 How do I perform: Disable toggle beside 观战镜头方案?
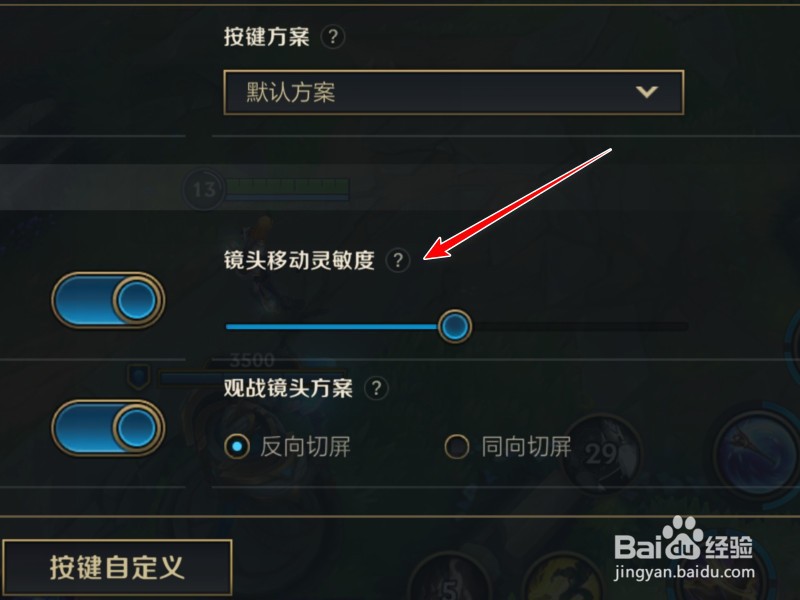(108, 428)
